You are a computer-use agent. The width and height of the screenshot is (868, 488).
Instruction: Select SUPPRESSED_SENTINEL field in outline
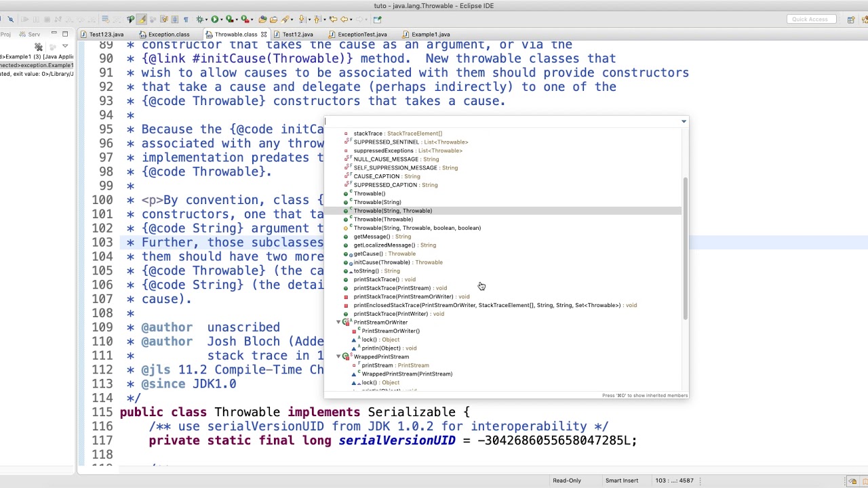pyautogui.click(x=410, y=142)
